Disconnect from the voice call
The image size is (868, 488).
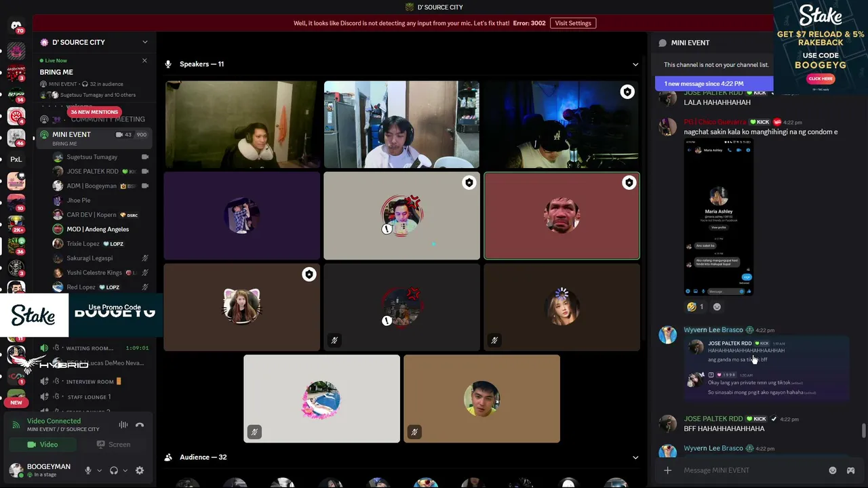coord(140,425)
